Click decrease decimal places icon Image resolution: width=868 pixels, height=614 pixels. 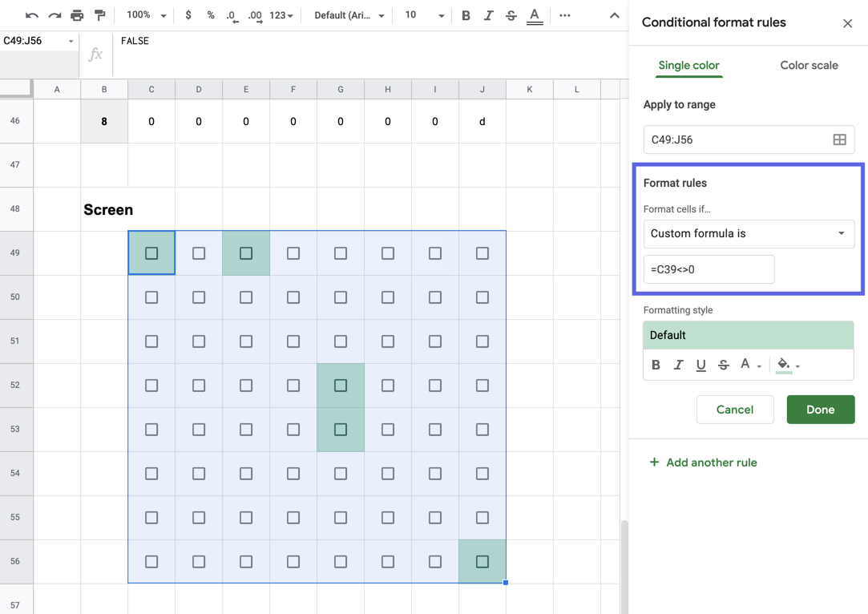point(232,15)
